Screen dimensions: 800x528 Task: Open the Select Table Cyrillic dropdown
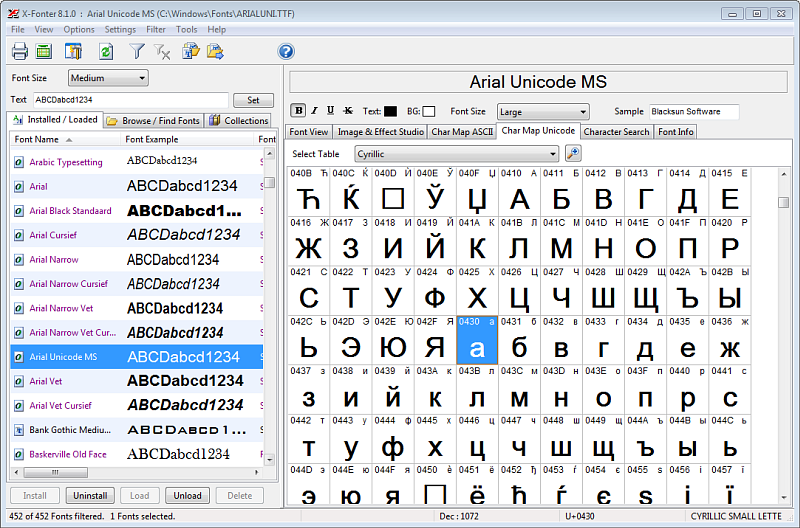456,154
